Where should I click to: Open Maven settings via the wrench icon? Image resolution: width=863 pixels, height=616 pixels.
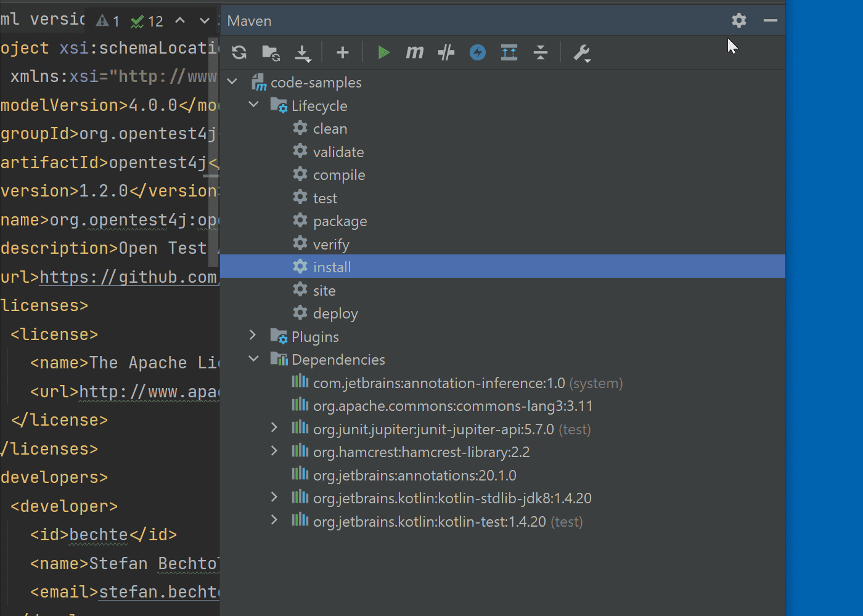(x=581, y=52)
